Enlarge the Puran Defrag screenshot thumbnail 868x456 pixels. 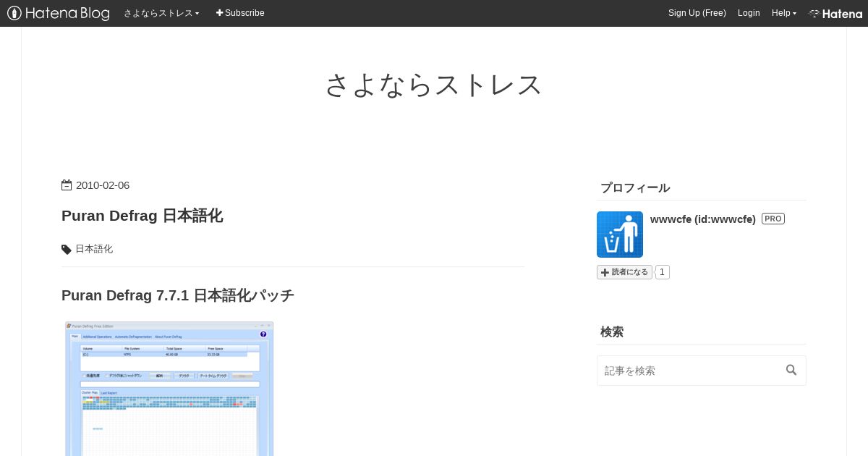(x=169, y=389)
